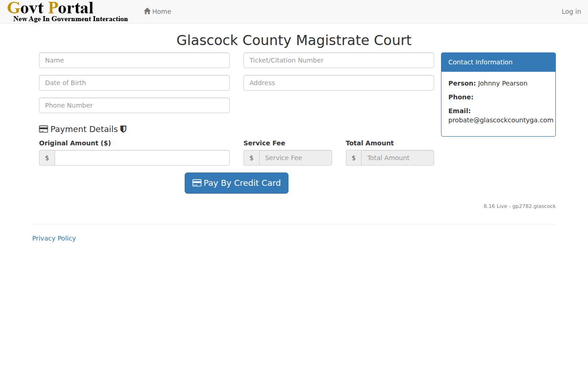
Task: Click the Phone: label in contact panel
Action: tap(461, 97)
